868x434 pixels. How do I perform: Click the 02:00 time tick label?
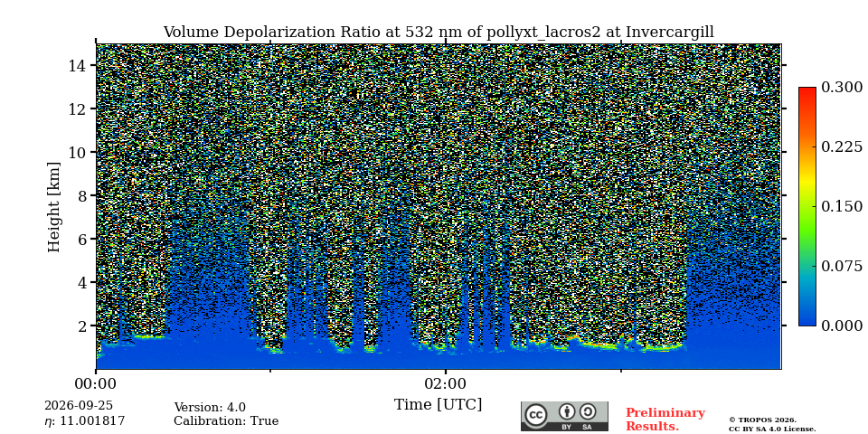point(445,383)
